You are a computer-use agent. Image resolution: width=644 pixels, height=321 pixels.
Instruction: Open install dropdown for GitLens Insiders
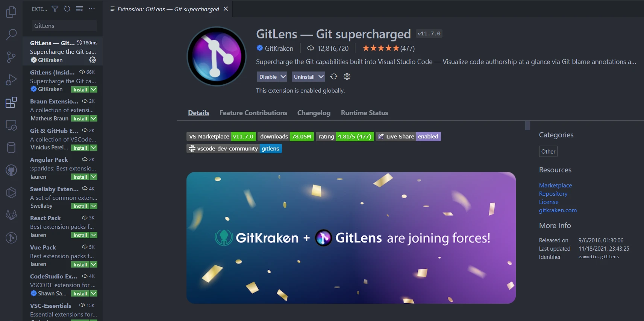coord(94,90)
